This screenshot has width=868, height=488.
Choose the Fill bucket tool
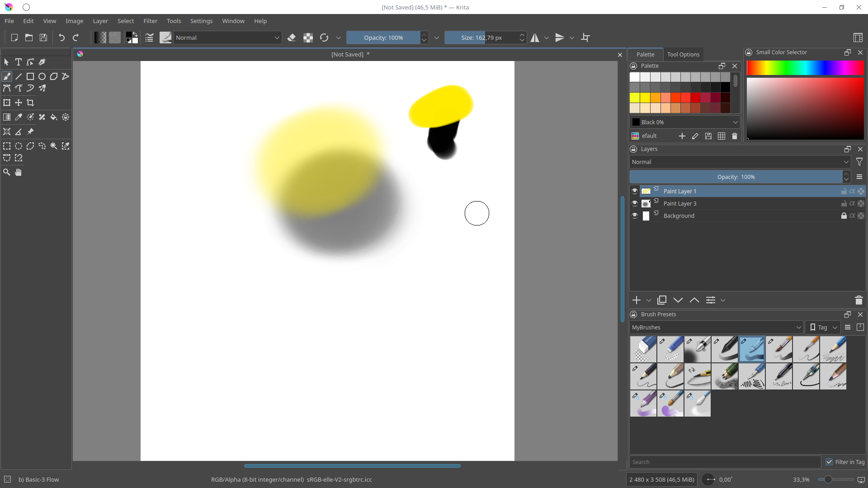click(54, 117)
